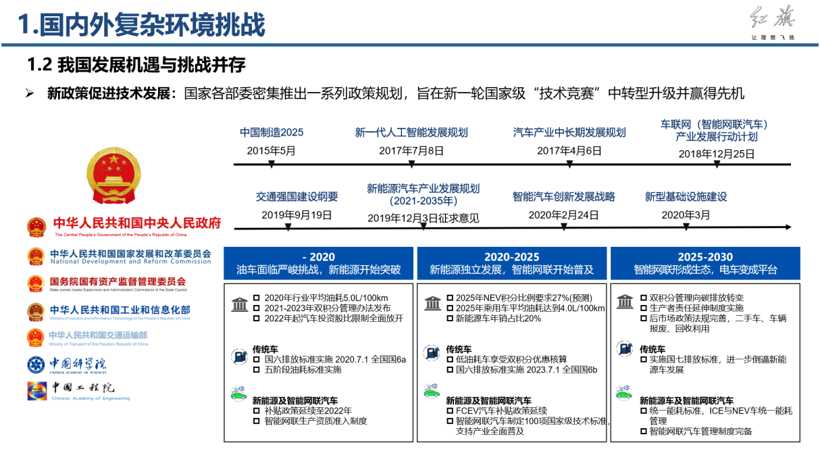Click the 中国科学院 round blue logo
820x461 pixels.
[x=36, y=364]
